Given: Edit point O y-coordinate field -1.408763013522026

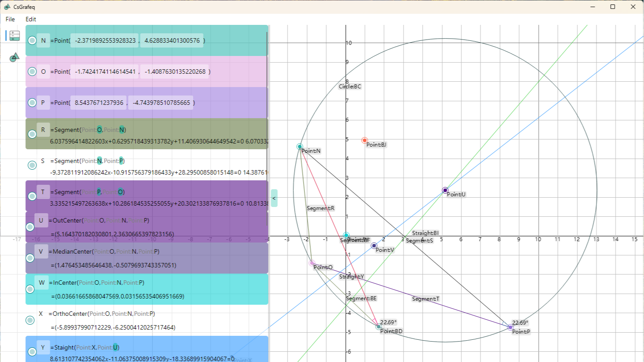Looking at the screenshot, I should [174, 72].
